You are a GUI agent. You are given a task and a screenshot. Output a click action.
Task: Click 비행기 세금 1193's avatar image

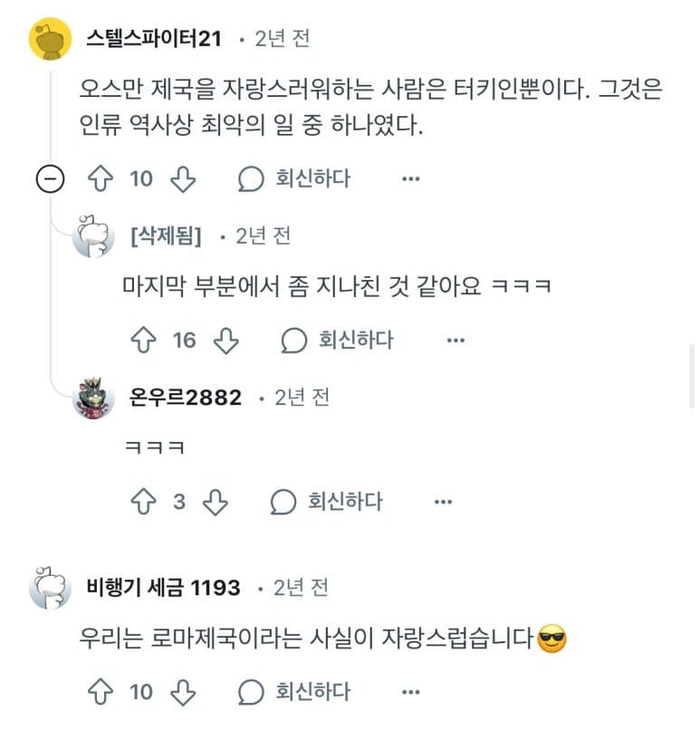(50, 589)
